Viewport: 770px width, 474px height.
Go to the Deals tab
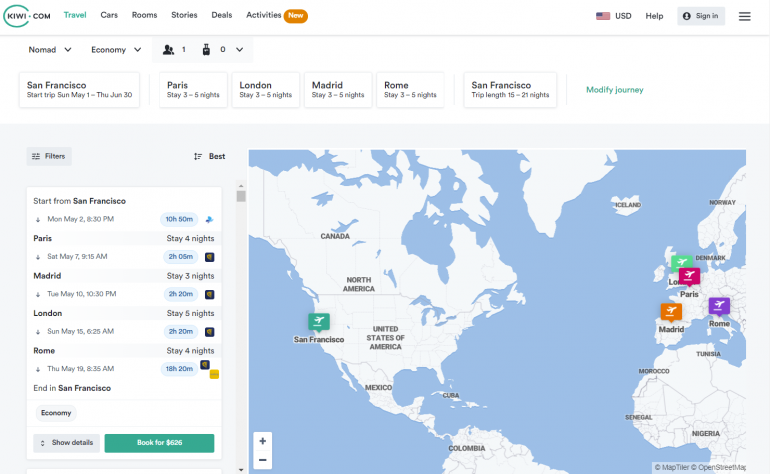(x=222, y=16)
